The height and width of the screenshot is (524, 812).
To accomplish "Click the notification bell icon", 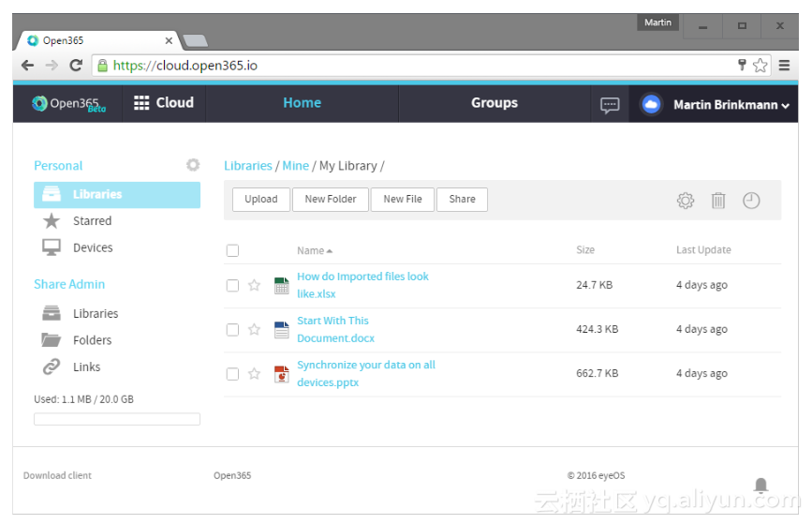I will coord(760,486).
